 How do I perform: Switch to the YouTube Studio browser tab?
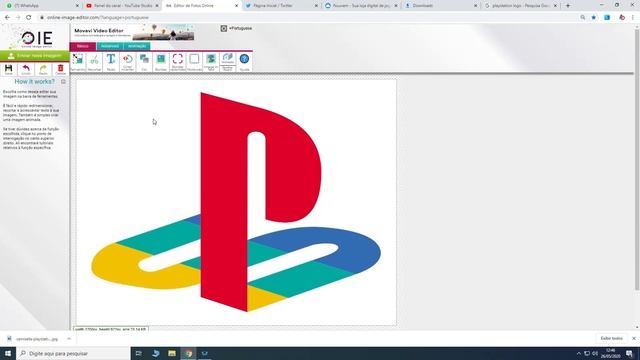pyautogui.click(x=122, y=6)
